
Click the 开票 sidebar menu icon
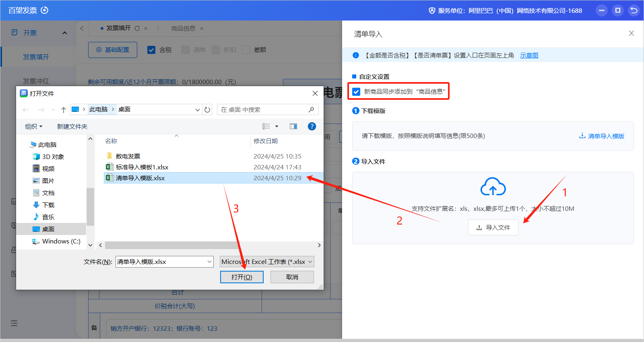tap(14, 33)
